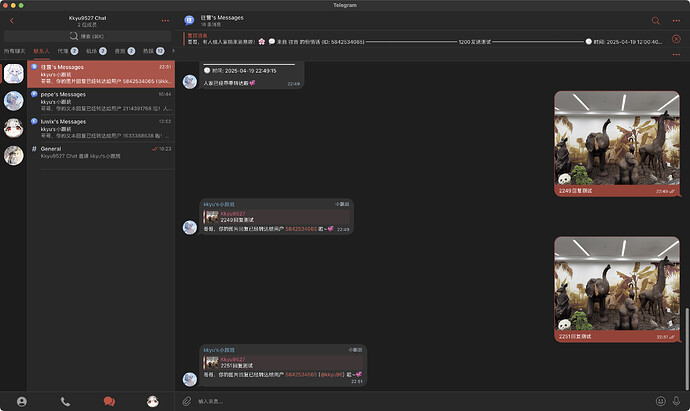Switch to folder tab with badge 12
The height and width of the screenshot is (411, 690).
pos(154,51)
